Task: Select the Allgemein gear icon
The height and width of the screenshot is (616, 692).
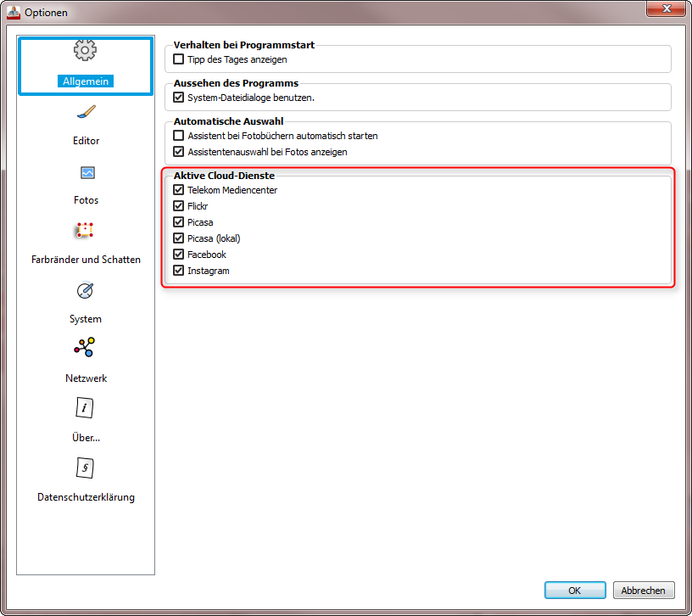Action: pos(85,50)
